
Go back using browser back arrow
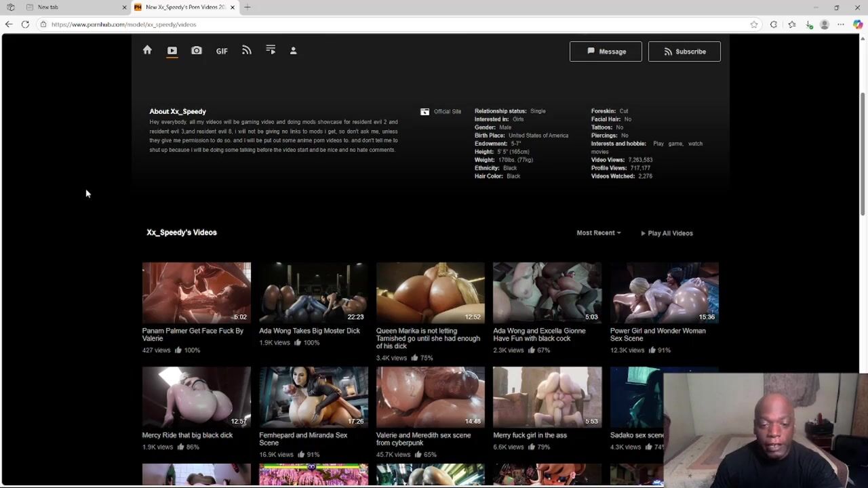(x=9, y=24)
